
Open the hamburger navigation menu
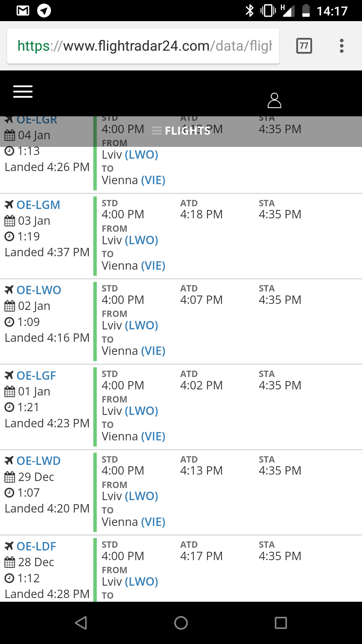[23, 92]
